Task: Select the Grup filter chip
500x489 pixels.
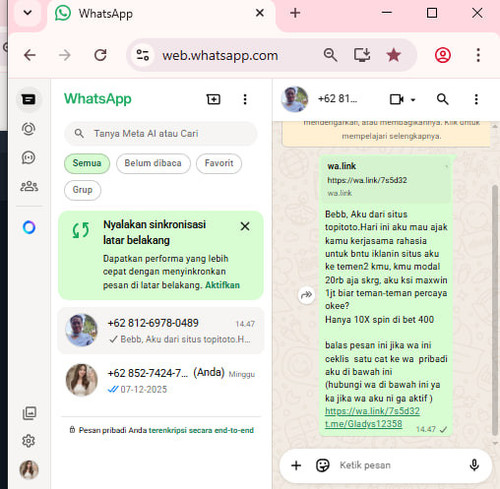Action: point(82,190)
